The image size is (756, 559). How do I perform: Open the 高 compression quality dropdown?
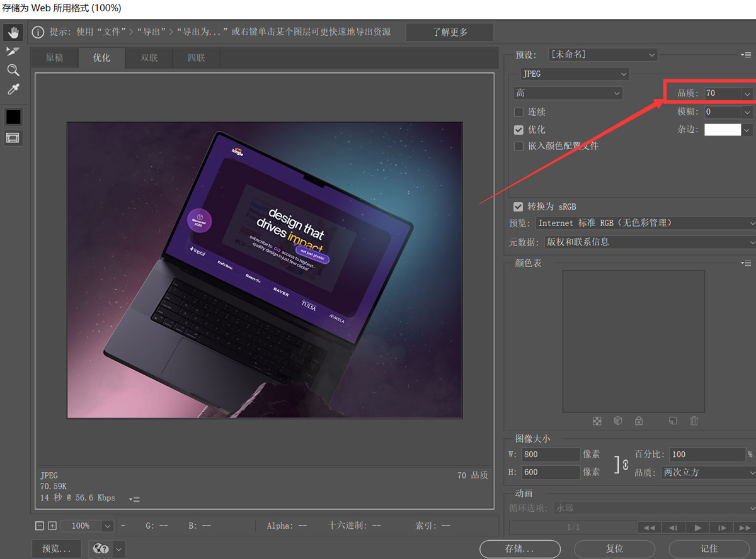(568, 93)
